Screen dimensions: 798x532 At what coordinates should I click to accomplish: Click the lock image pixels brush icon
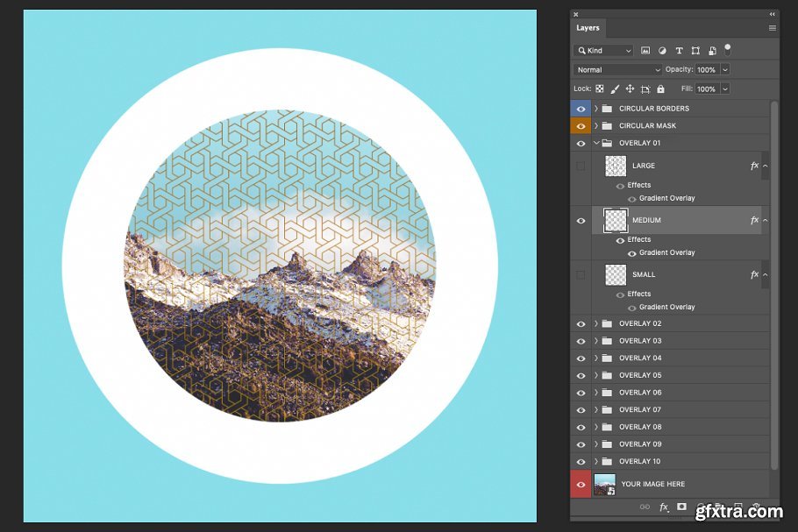pyautogui.click(x=615, y=89)
